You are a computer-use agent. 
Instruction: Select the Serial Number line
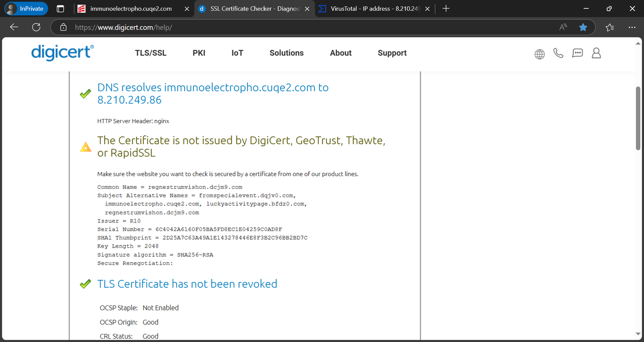[189, 229]
